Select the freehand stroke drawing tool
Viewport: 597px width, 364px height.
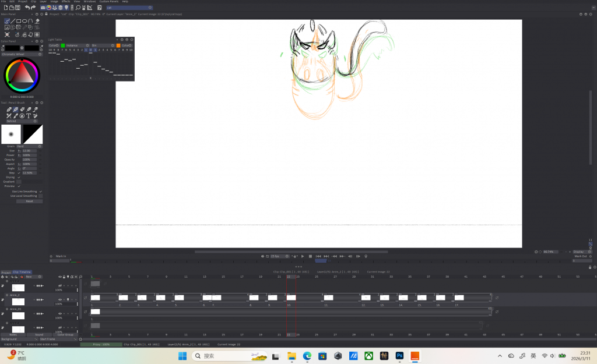tap(7, 21)
